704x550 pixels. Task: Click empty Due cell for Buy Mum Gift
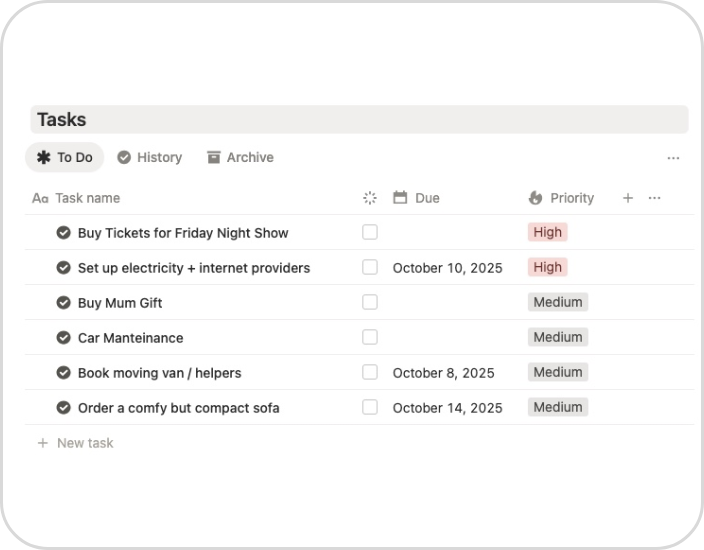pyautogui.click(x=453, y=302)
